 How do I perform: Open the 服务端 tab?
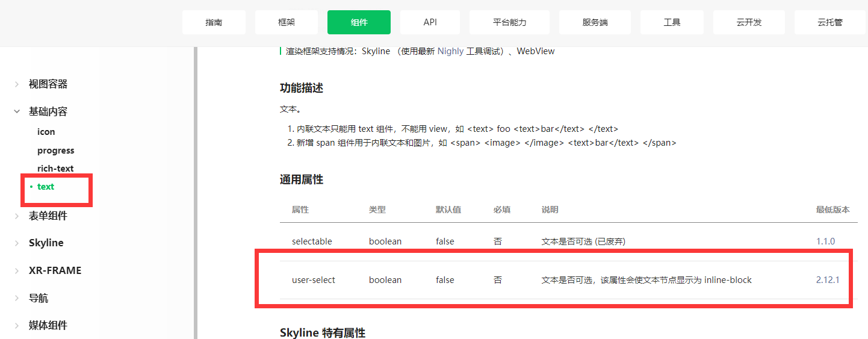[x=595, y=22]
